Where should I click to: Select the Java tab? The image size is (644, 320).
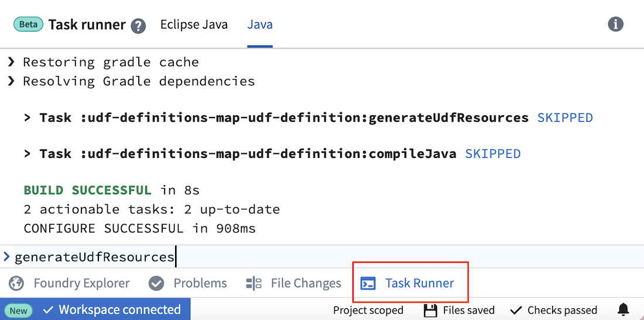[x=260, y=25]
